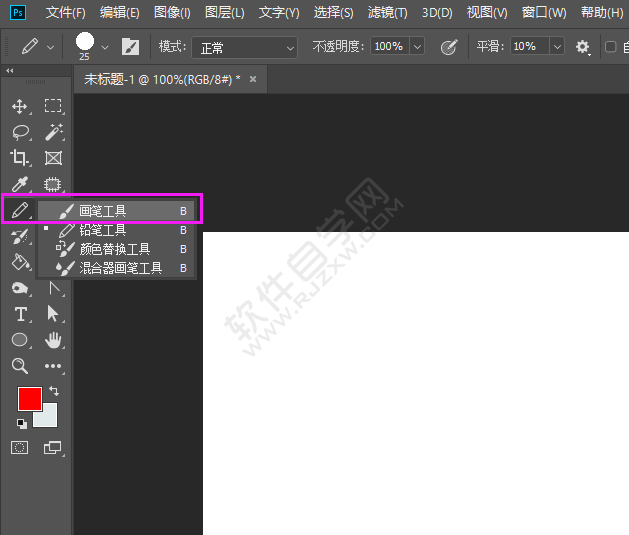
Task: Select the Lasso tool
Action: tap(20, 132)
